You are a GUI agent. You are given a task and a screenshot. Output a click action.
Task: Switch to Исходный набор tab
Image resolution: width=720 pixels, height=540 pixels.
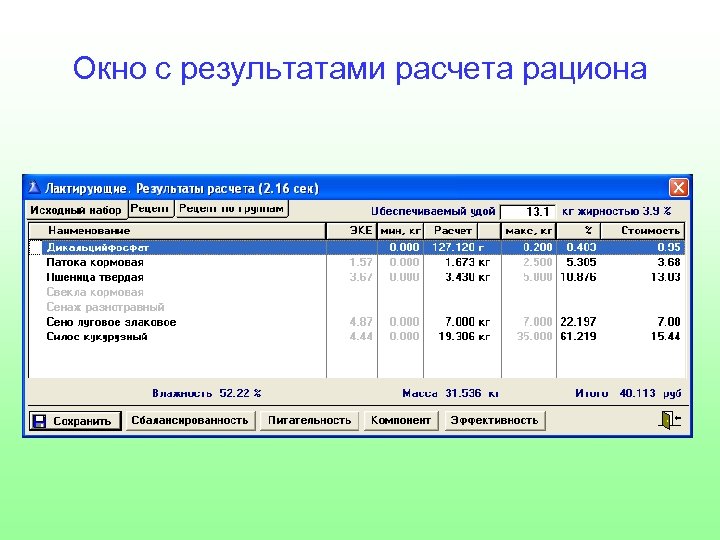(x=76, y=210)
